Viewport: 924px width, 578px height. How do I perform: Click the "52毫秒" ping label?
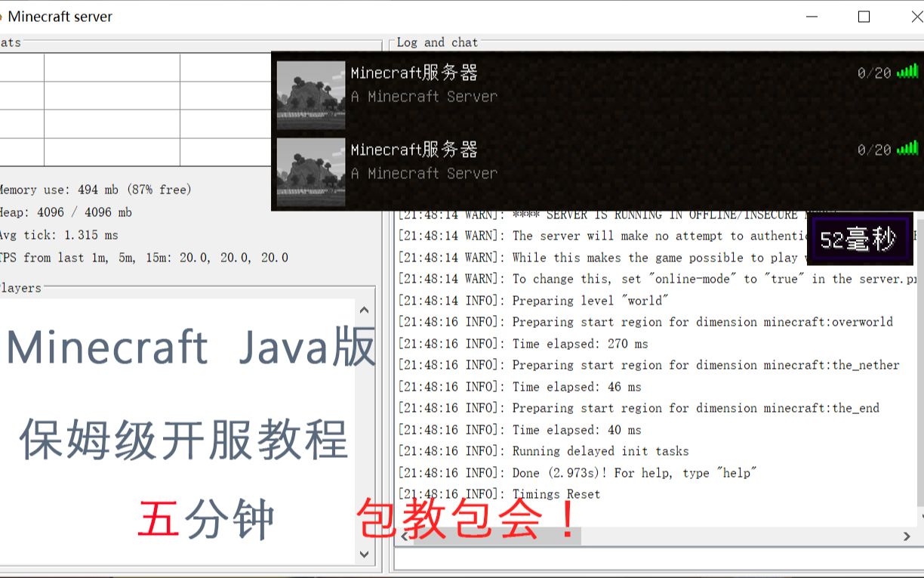pos(858,240)
